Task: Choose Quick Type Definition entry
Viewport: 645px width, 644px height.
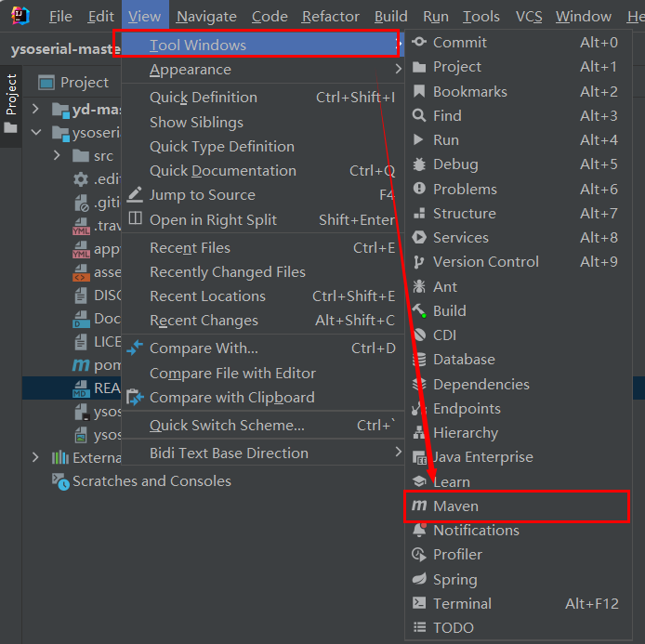Action: click(x=262, y=147)
